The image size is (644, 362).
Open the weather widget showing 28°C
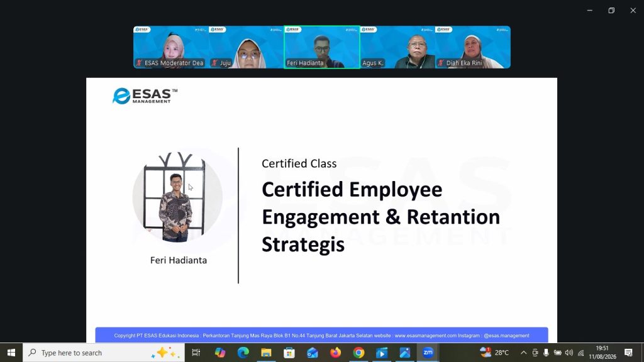click(494, 353)
